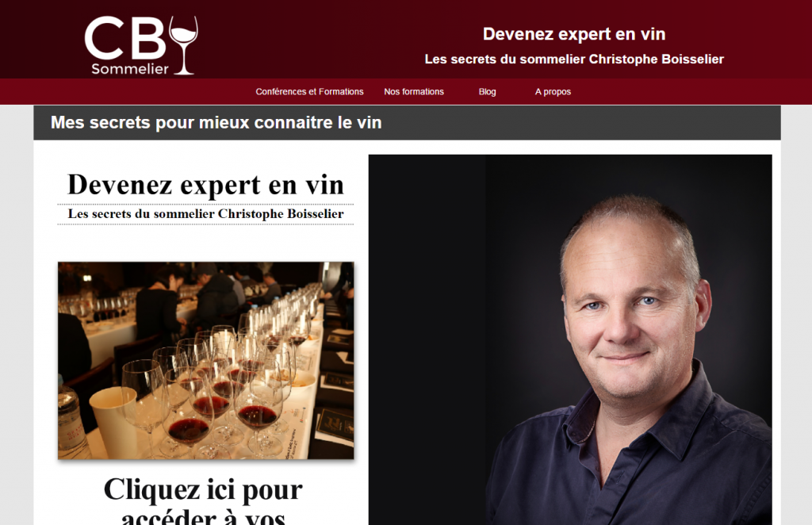This screenshot has width=812, height=525.
Task: Click the word Sommelier under the logo
Action: point(130,69)
